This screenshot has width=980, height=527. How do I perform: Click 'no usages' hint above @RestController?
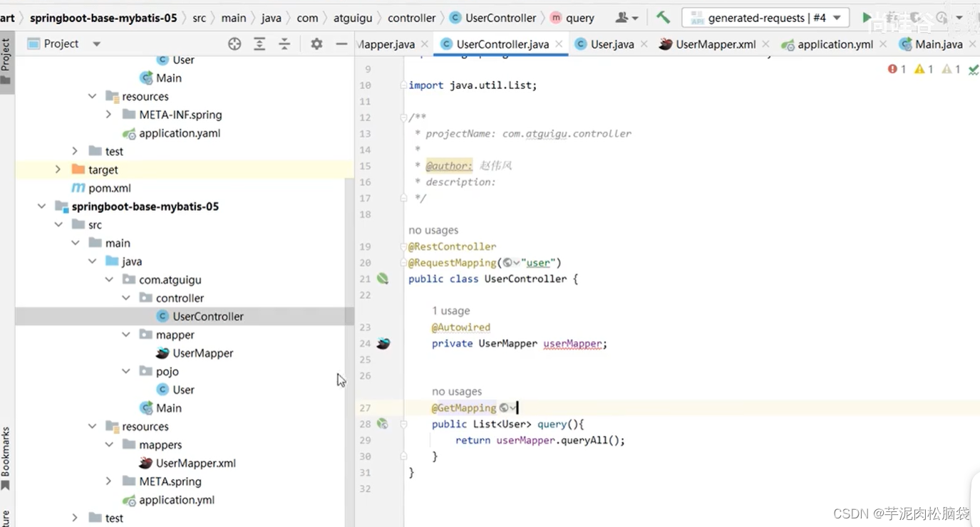(x=433, y=230)
